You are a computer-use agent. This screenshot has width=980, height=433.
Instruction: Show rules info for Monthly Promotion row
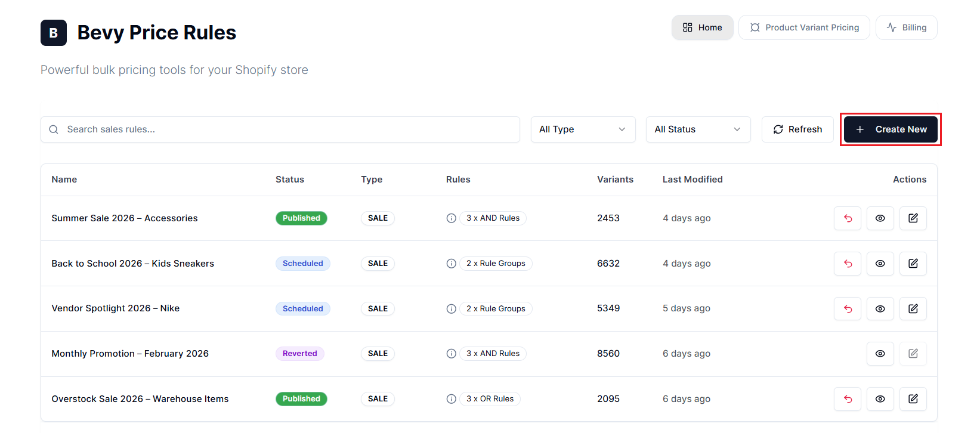pos(452,354)
